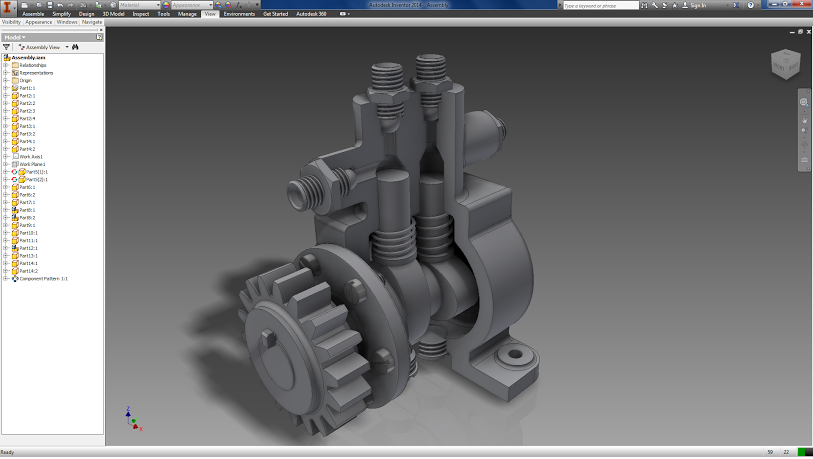Click the Sign In button
This screenshot has width=813, height=459.
(694, 5)
